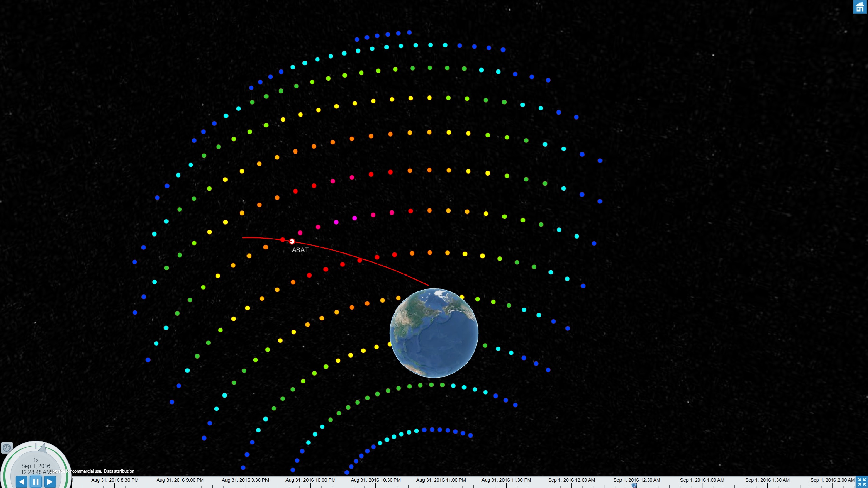This screenshot has height=488, width=868.
Task: Click the Home view icon
Action: tap(860, 7)
